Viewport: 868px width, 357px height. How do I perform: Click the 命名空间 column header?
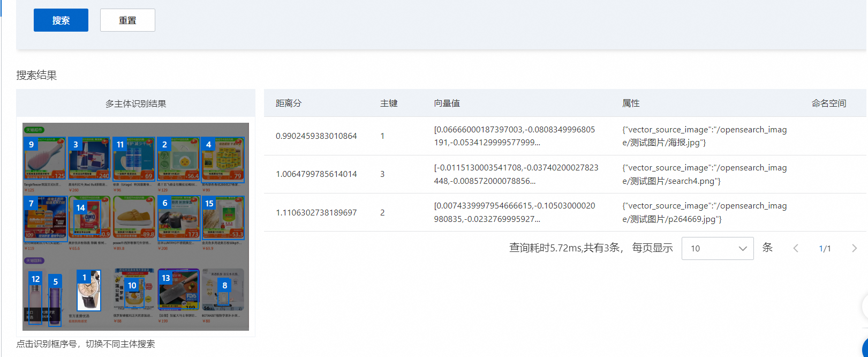(x=829, y=103)
